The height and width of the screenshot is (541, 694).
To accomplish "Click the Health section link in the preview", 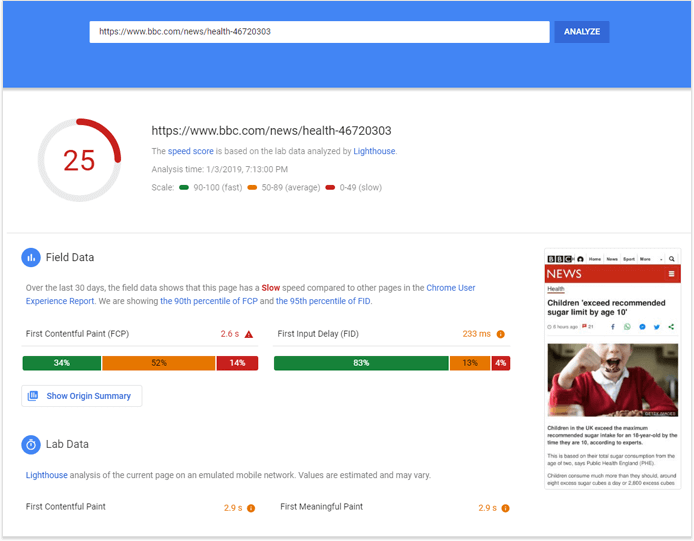I will coord(556,289).
